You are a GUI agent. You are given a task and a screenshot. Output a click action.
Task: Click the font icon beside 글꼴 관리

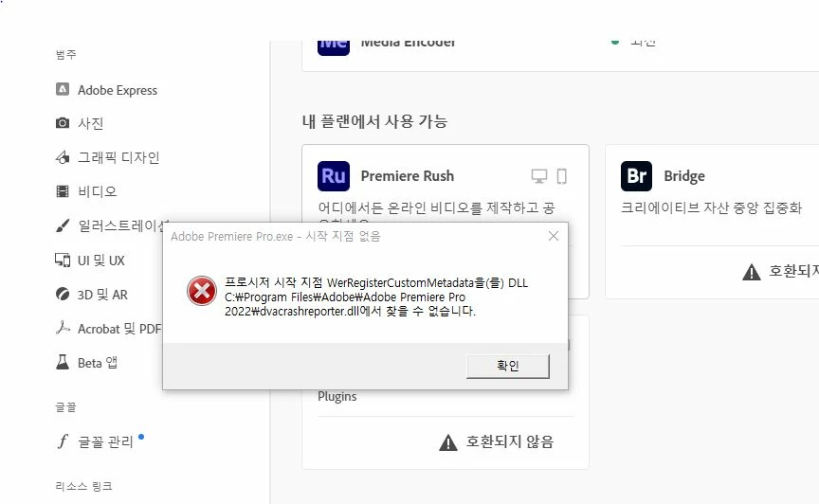[63, 441]
